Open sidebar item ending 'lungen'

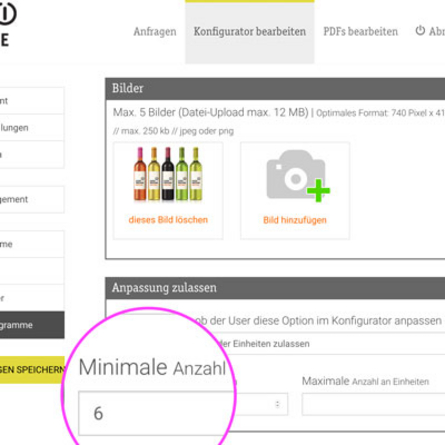pos(32,128)
